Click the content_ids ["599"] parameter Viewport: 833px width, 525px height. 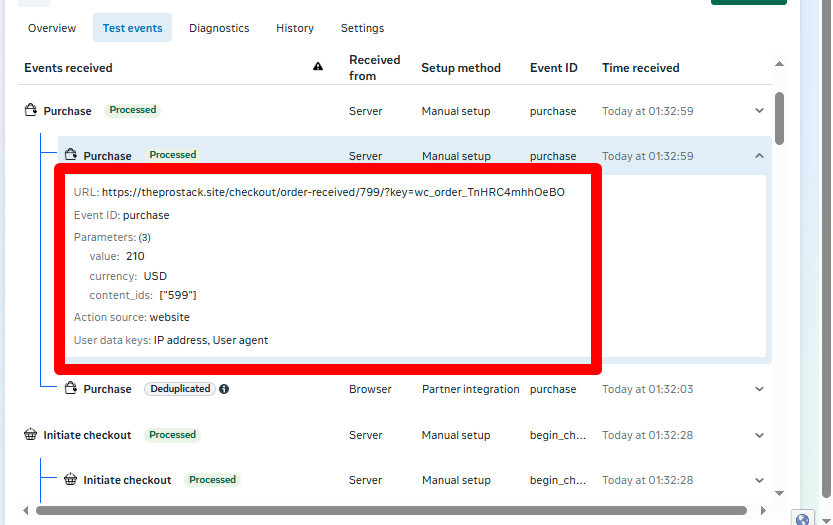(143, 295)
